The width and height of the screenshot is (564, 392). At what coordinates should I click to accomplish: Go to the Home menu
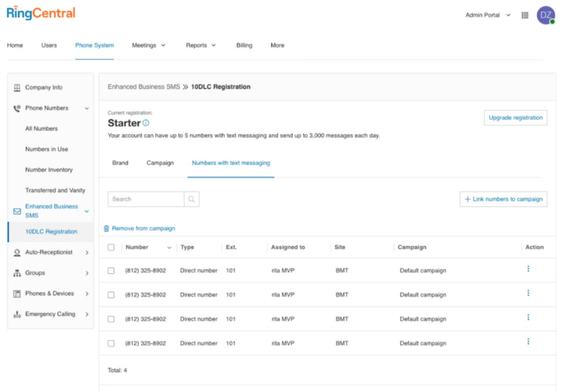(15, 46)
